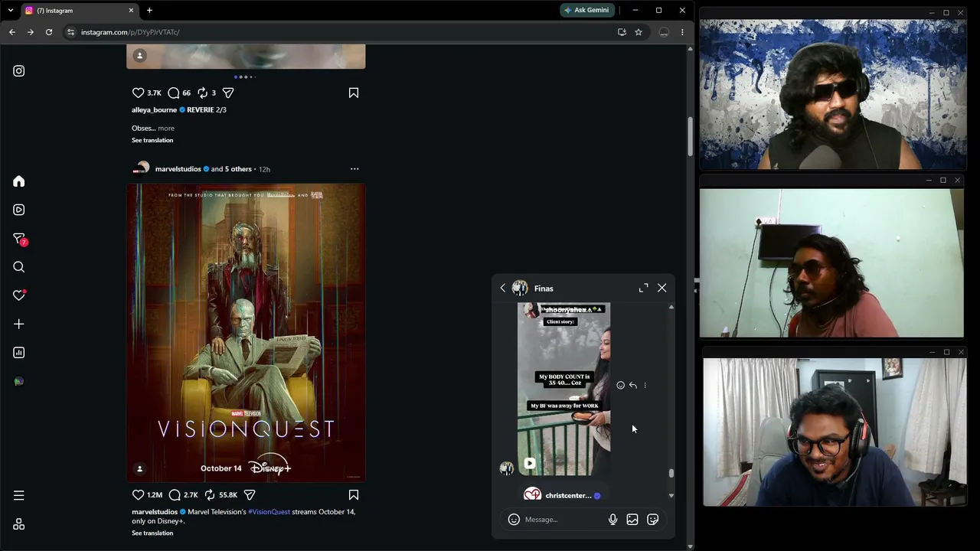The width and height of the screenshot is (980, 551).
Task: Open Finas profile from chat header name
Action: [x=544, y=289]
